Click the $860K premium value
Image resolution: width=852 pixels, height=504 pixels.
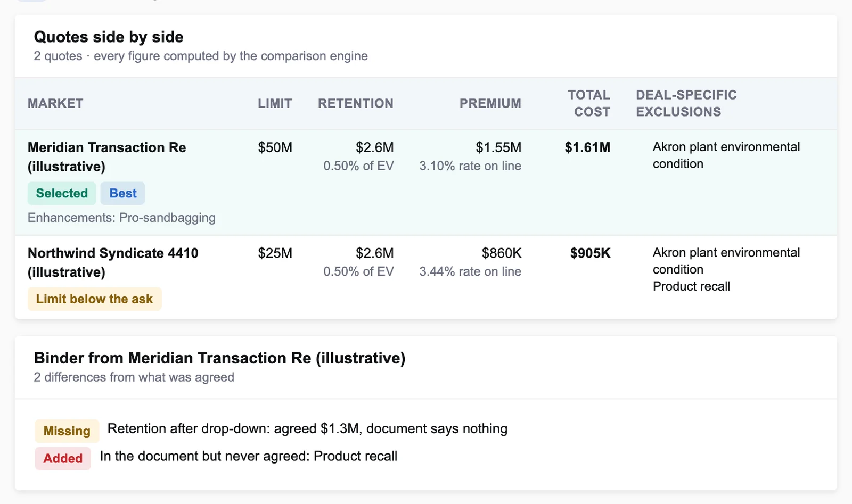pos(502,253)
